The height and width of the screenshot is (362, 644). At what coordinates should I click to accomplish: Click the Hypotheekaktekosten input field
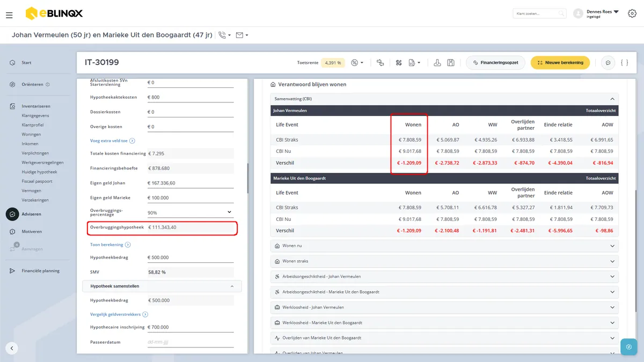click(x=191, y=98)
